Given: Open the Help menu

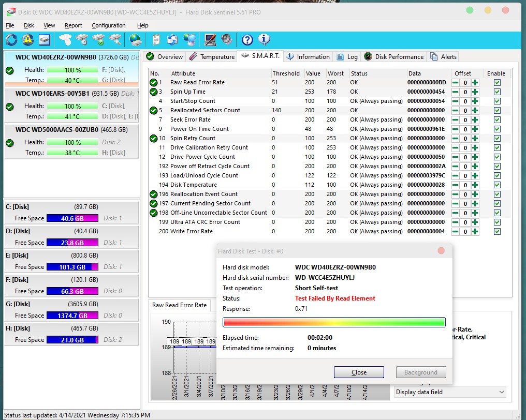Looking at the screenshot, I should (x=142, y=25).
